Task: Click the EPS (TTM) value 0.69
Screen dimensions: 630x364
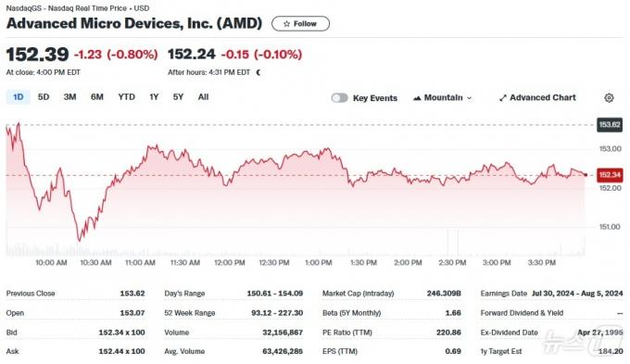Action: pyautogui.click(x=453, y=352)
